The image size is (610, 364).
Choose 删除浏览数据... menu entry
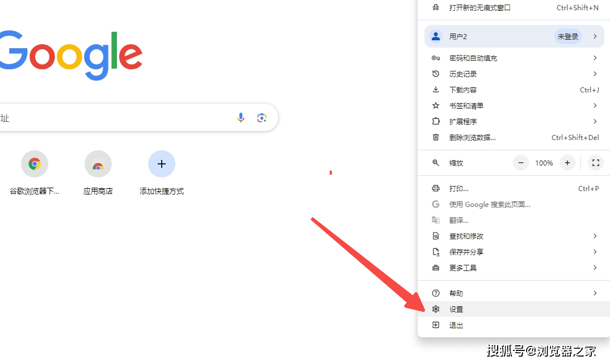[x=514, y=137]
